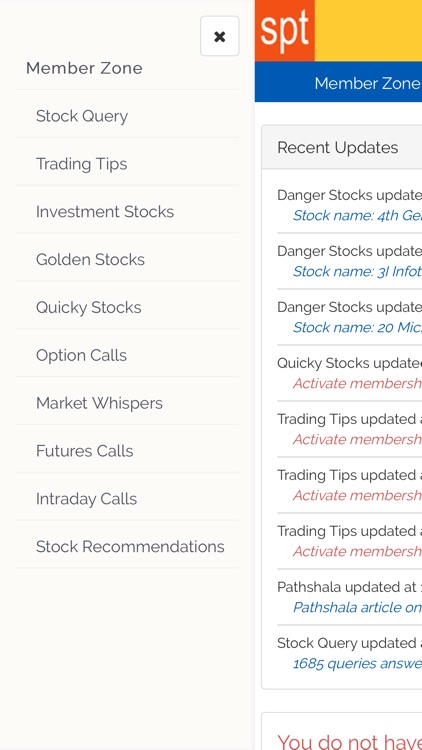This screenshot has width=422, height=750.
Task: Open the 20 Mic… stock name link
Action: [357, 328]
